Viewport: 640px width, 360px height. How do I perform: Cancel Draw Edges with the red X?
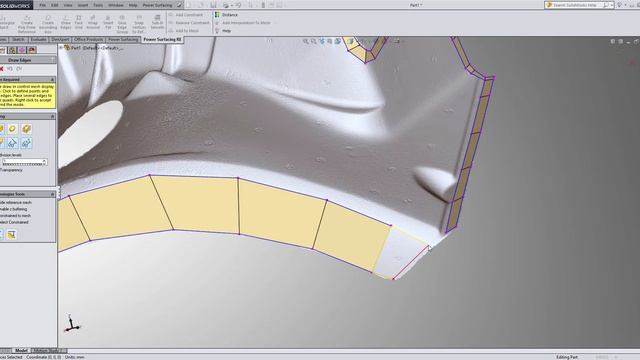point(2,69)
